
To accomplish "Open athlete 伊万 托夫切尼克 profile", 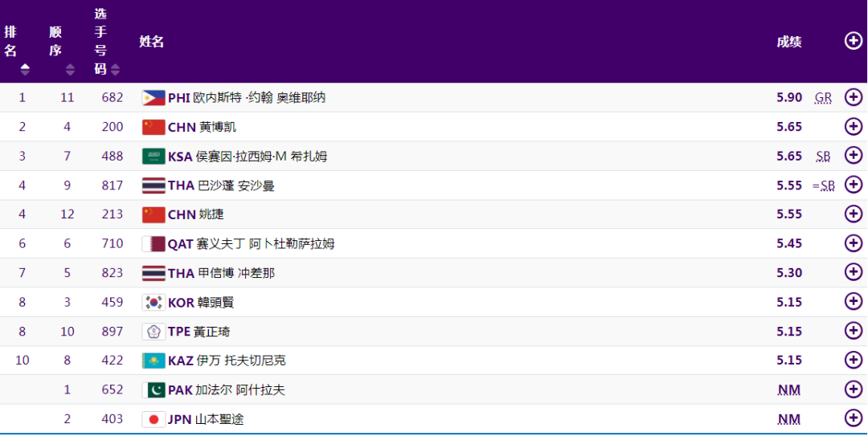I will click(x=241, y=361).
